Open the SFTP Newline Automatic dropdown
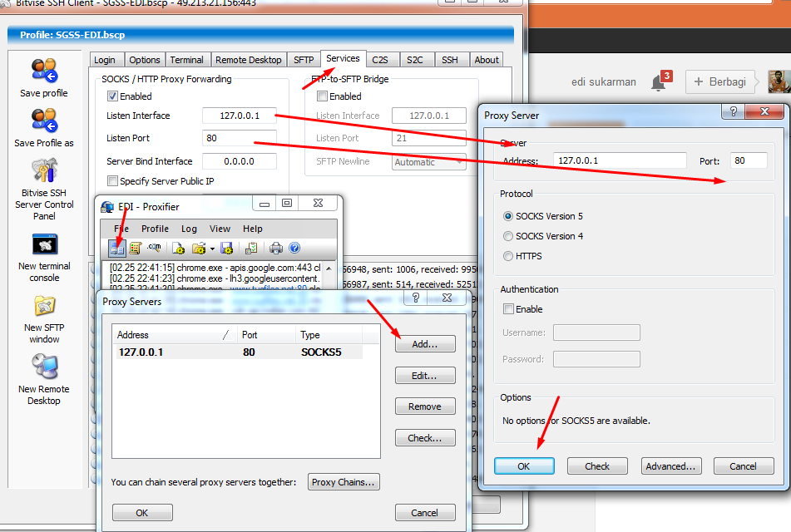Screen dimensions: 791x532 click(429, 162)
